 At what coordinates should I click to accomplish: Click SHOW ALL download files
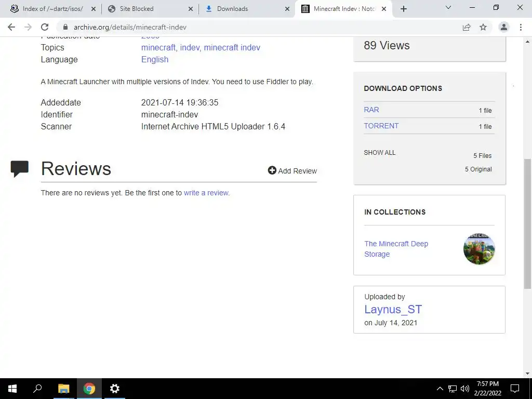380,153
